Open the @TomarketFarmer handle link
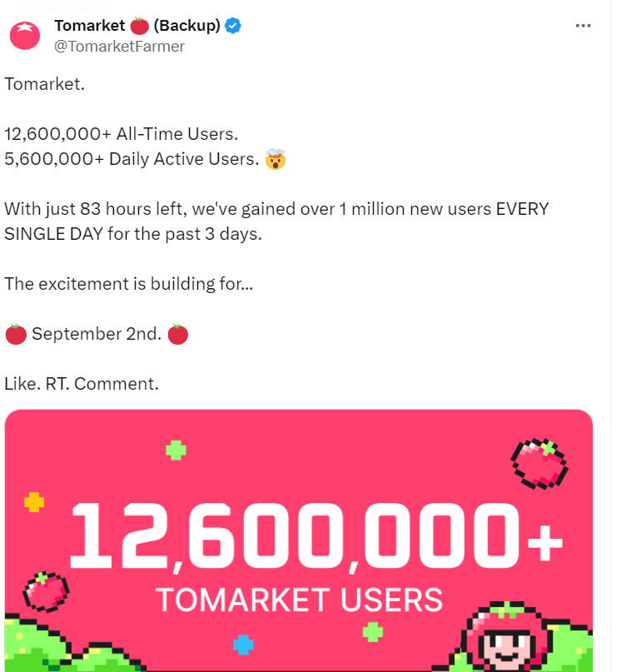Image resolution: width=626 pixels, height=672 pixels. (x=119, y=46)
